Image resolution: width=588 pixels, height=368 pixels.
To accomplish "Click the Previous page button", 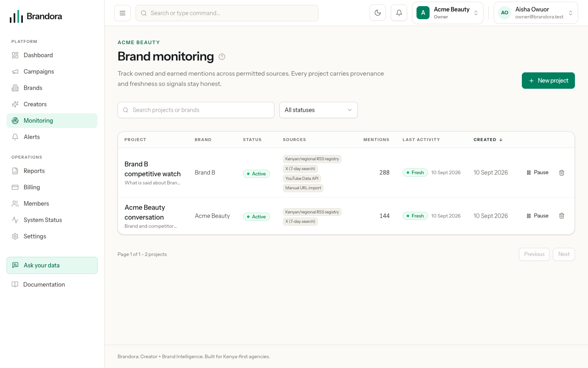I will click(x=534, y=254).
